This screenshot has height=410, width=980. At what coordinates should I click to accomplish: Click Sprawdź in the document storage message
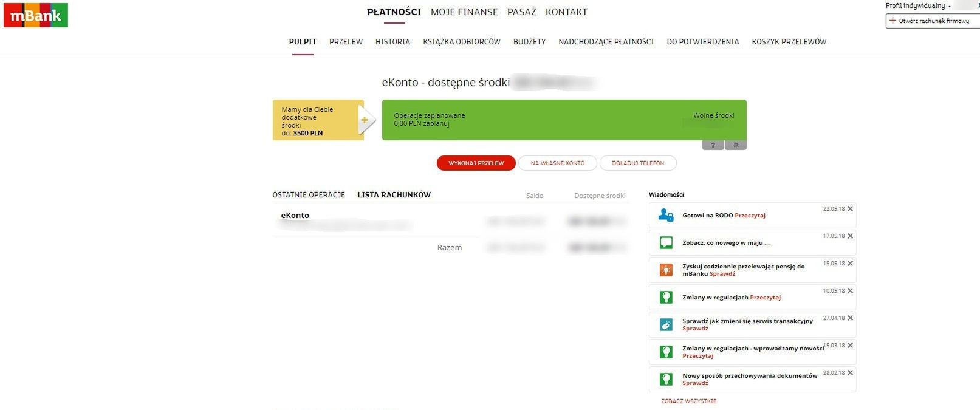tap(695, 383)
